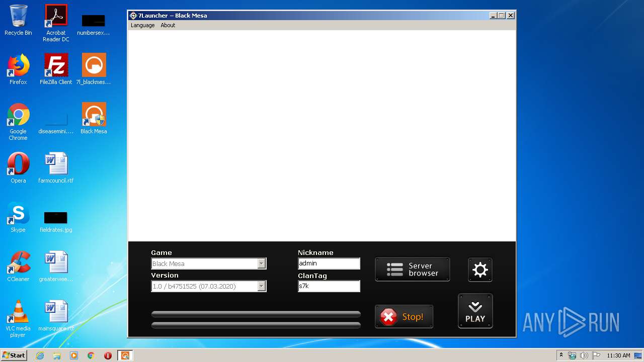Launch Opera desktop shortcut
The height and width of the screenshot is (362, 644).
click(x=18, y=168)
